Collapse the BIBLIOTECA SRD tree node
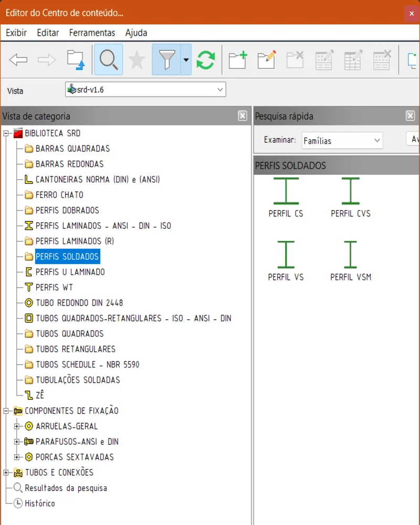 (6, 133)
